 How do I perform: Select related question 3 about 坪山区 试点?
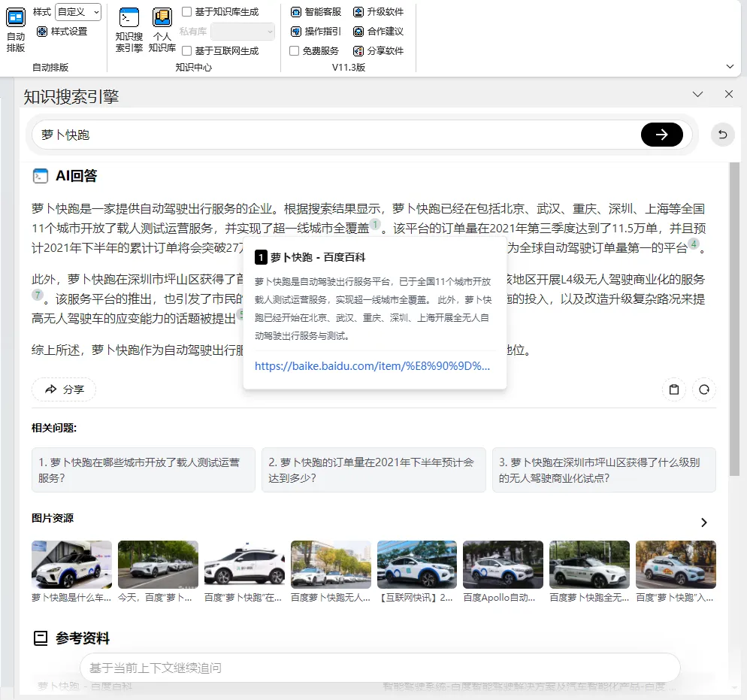click(604, 470)
